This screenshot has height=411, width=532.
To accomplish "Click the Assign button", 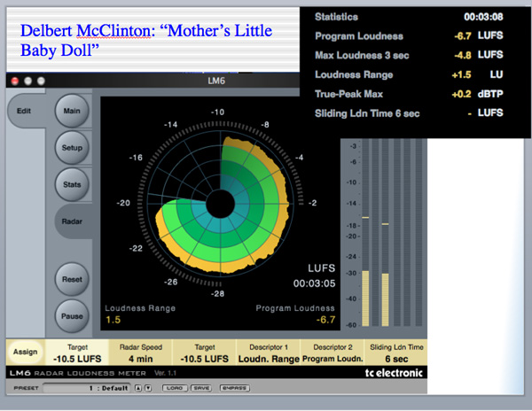I will click(x=25, y=352).
